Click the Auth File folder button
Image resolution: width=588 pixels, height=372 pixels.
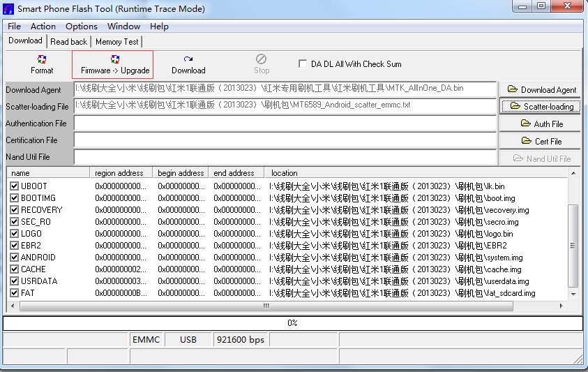(541, 124)
